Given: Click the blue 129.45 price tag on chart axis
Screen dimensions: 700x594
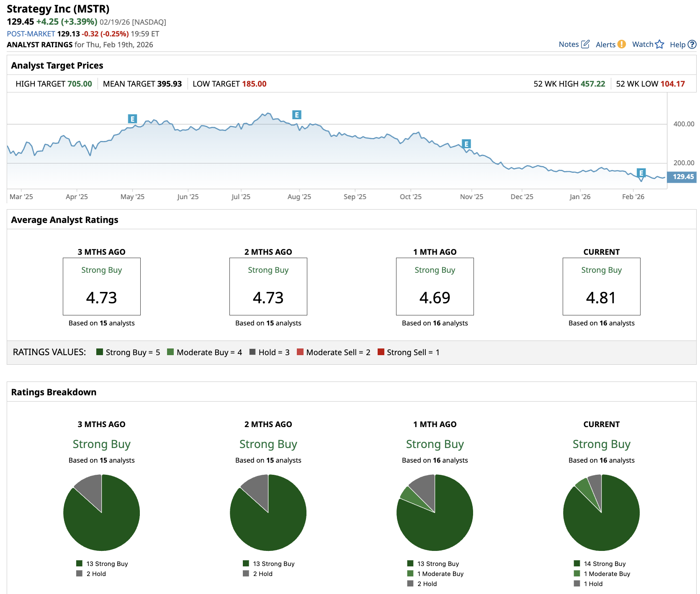Looking at the screenshot, I should tap(682, 177).
